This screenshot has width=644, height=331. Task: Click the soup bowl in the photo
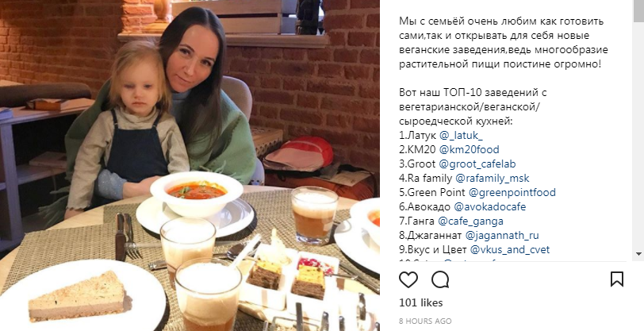197,193
